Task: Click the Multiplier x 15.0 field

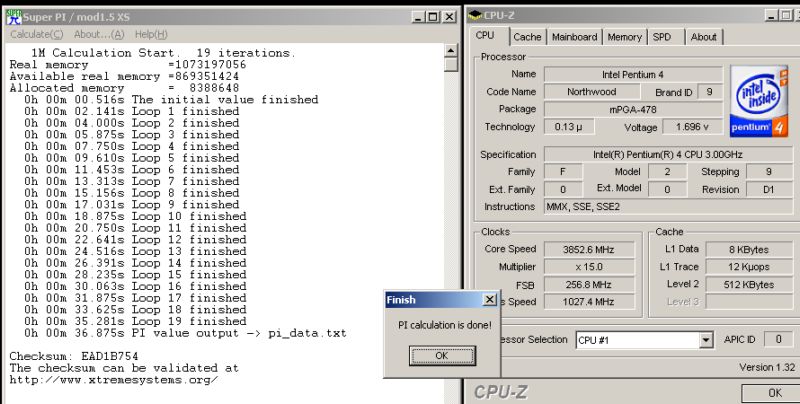Action: 589,267
